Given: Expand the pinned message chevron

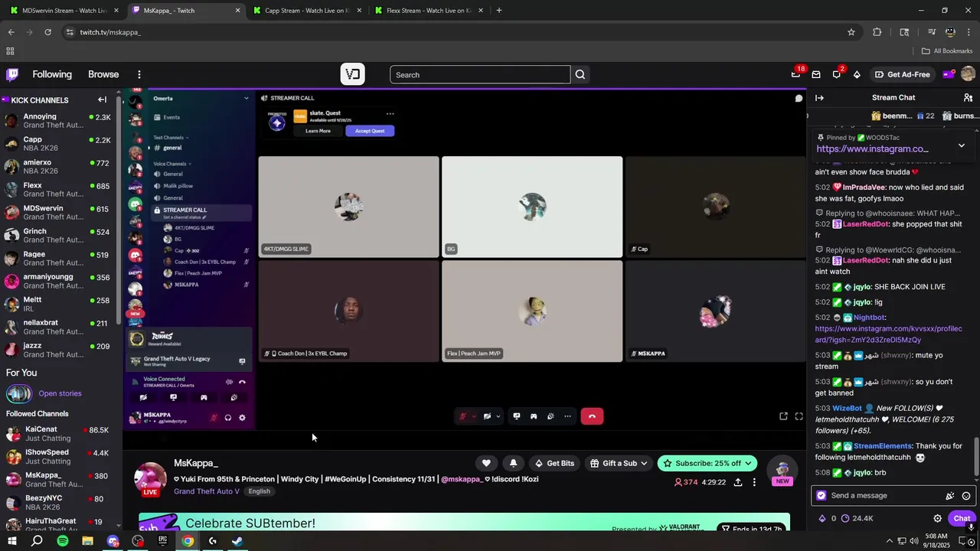Looking at the screenshot, I should coord(962,145).
